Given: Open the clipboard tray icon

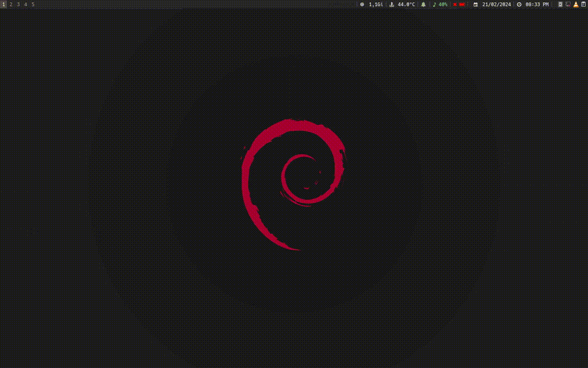Looking at the screenshot, I should [x=583, y=4].
